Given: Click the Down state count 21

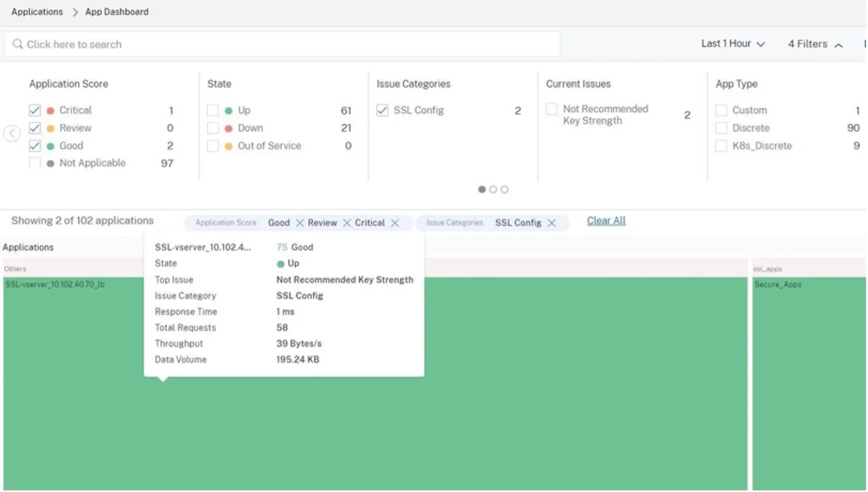Looking at the screenshot, I should pos(346,128).
